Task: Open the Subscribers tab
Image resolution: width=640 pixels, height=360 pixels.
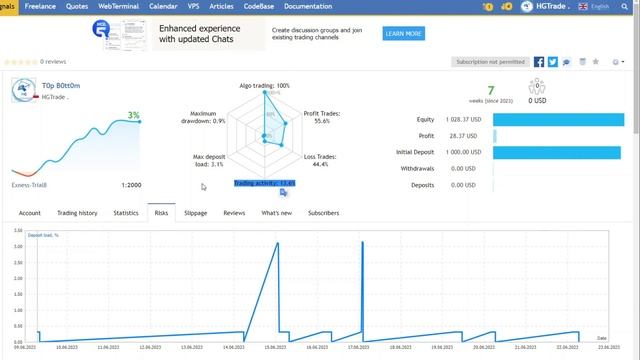Action: (324, 213)
